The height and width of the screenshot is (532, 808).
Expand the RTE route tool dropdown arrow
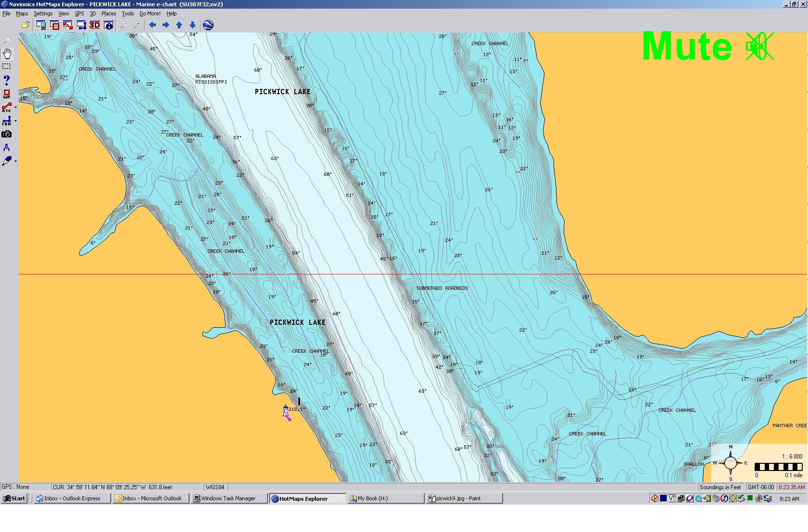pyautogui.click(x=15, y=108)
